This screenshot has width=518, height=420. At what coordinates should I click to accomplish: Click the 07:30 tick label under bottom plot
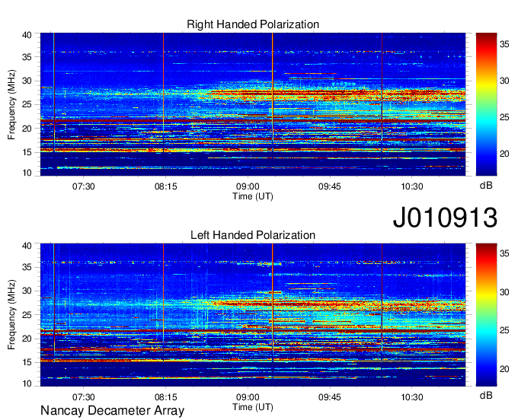pyautogui.click(x=84, y=397)
